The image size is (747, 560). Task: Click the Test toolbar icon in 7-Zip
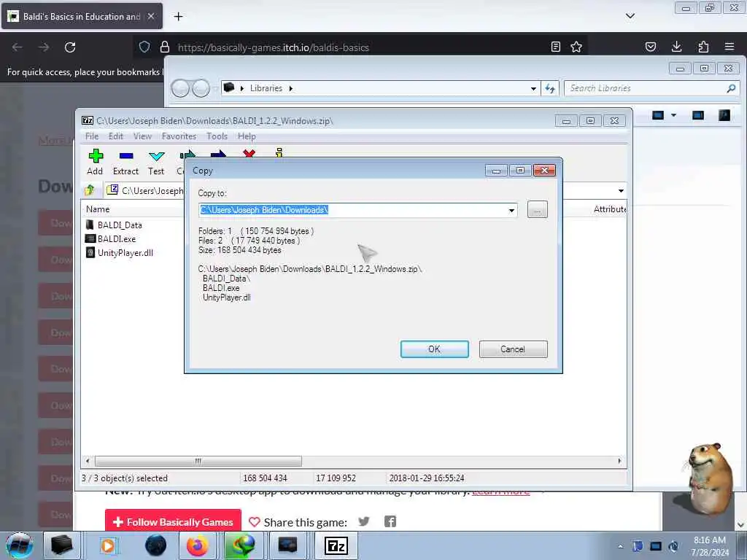(x=156, y=156)
